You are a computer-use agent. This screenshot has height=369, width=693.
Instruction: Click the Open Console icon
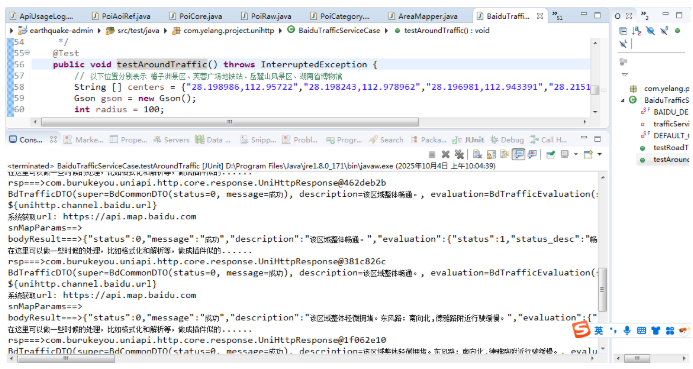588,154
